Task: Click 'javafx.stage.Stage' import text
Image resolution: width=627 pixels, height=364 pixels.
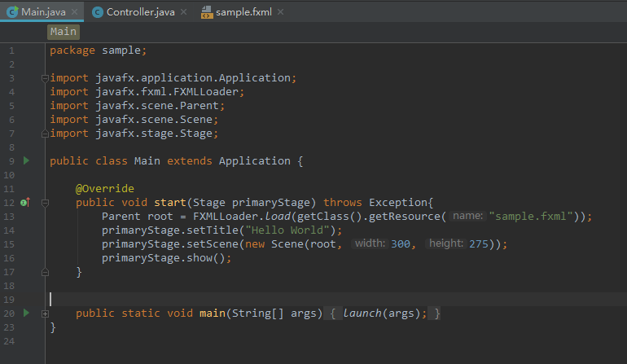Action: (x=154, y=134)
